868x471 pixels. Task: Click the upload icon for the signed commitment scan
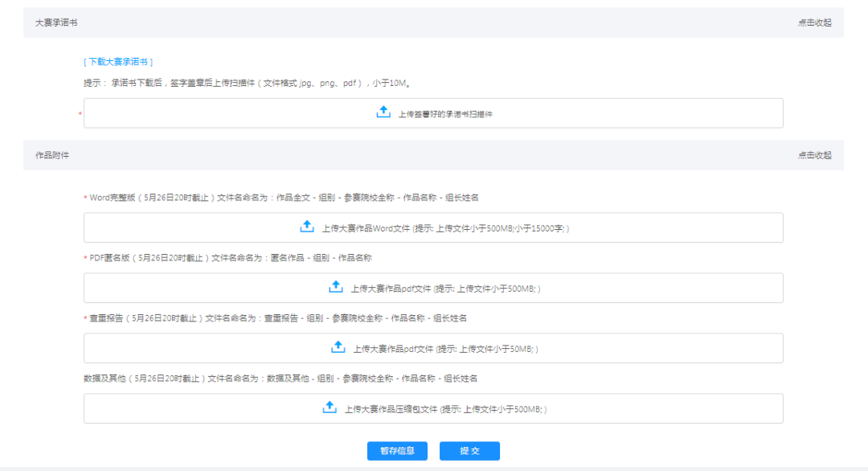point(383,113)
